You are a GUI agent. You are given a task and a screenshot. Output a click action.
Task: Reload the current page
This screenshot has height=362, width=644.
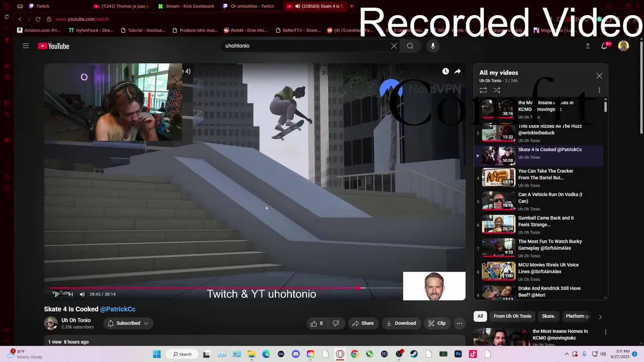38,19
